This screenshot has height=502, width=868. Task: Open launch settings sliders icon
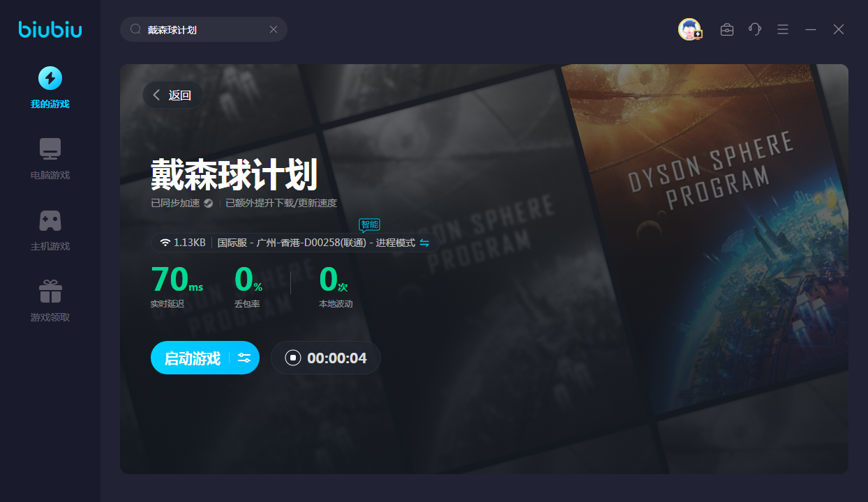click(x=244, y=358)
